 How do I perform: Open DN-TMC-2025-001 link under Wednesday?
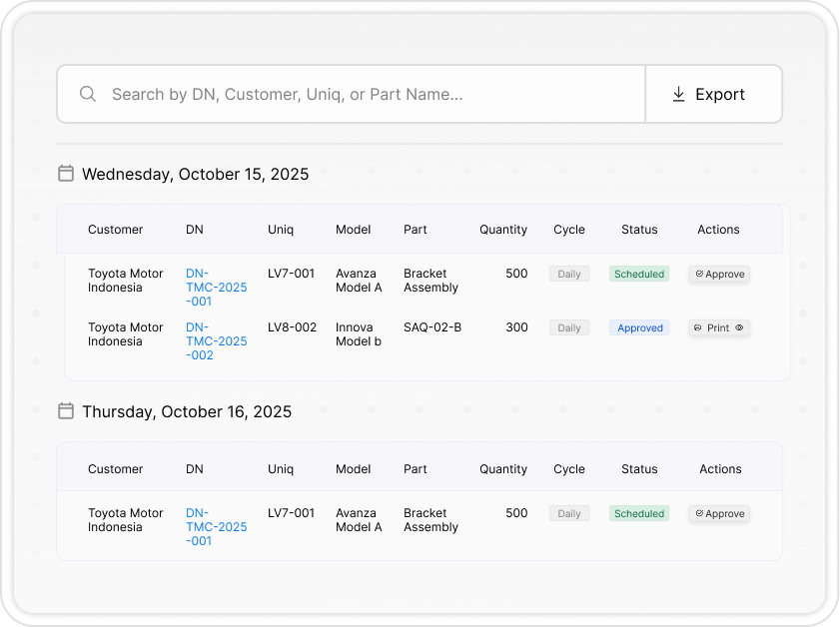pos(216,288)
